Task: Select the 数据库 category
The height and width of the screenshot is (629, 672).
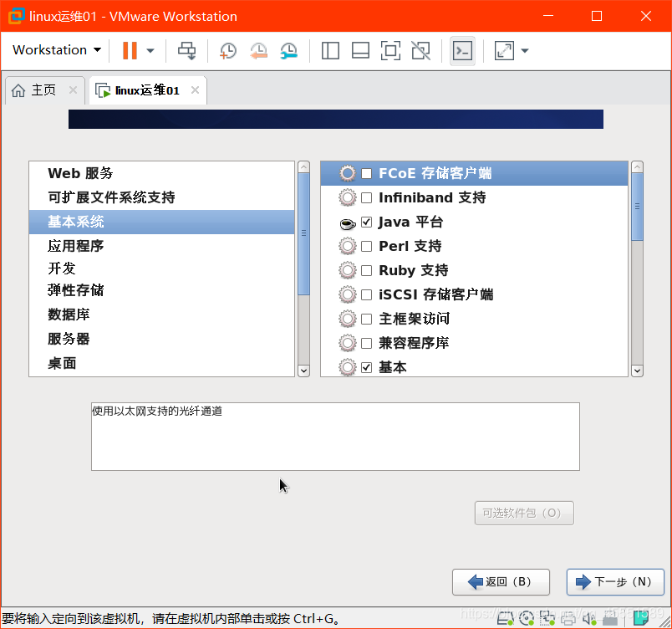Action: 162,314
